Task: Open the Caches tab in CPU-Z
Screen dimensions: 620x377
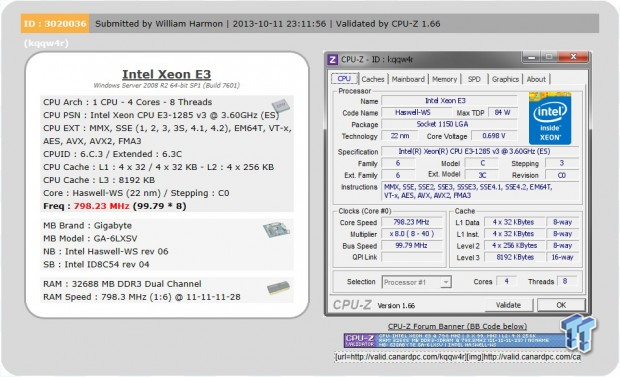Action: pos(373,79)
